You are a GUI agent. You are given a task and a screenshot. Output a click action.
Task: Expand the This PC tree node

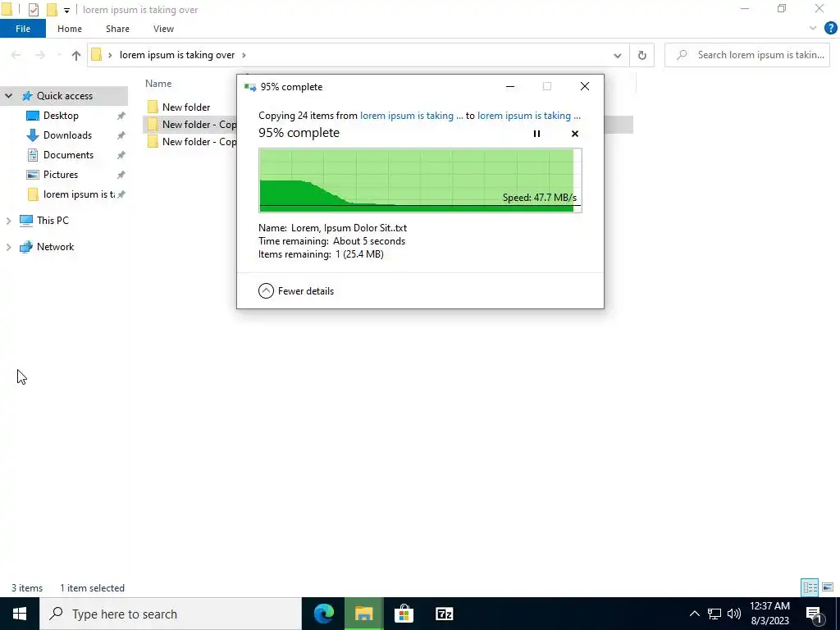tap(8, 220)
